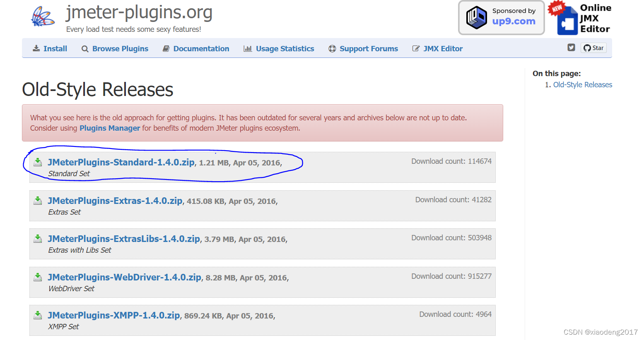This screenshot has width=644, height=340.
Task: Download JMeterPlugins-Standard-1.4.0.zip
Action: 121,162
